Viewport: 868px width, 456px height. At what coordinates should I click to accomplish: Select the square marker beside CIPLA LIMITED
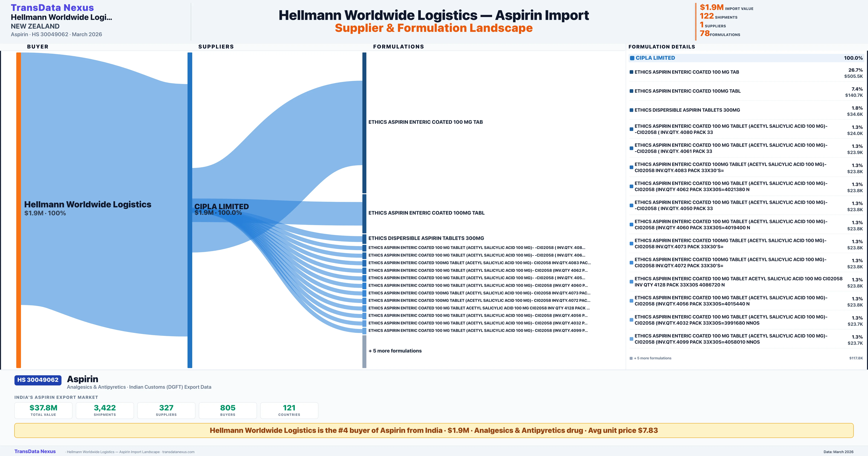(x=632, y=58)
